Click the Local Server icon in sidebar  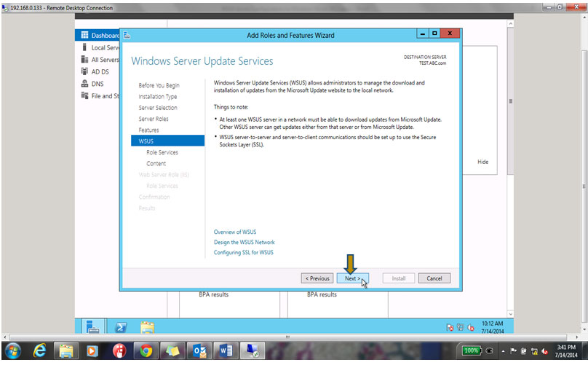84,47
